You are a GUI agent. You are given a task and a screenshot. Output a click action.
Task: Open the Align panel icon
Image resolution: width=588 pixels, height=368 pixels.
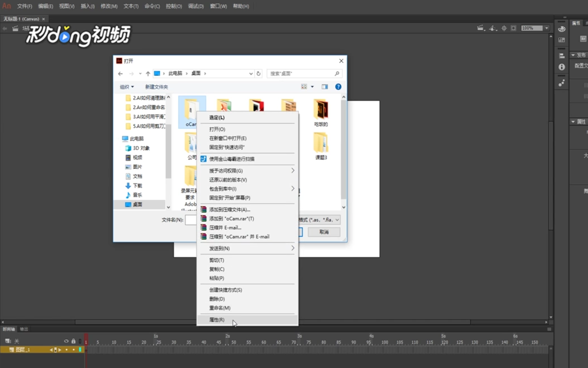[561, 56]
